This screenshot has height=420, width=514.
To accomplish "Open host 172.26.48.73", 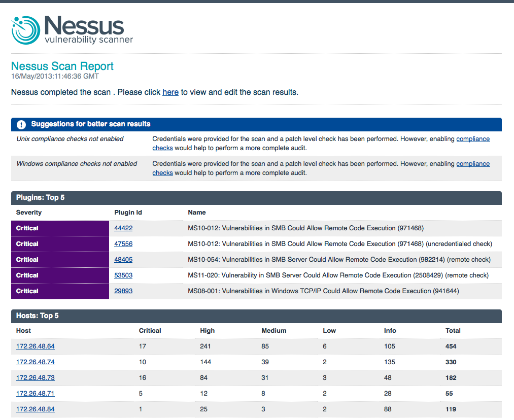I will (x=36, y=378).
